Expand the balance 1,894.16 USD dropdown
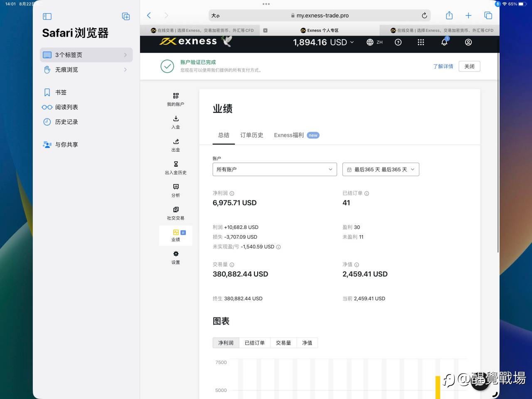 (323, 42)
